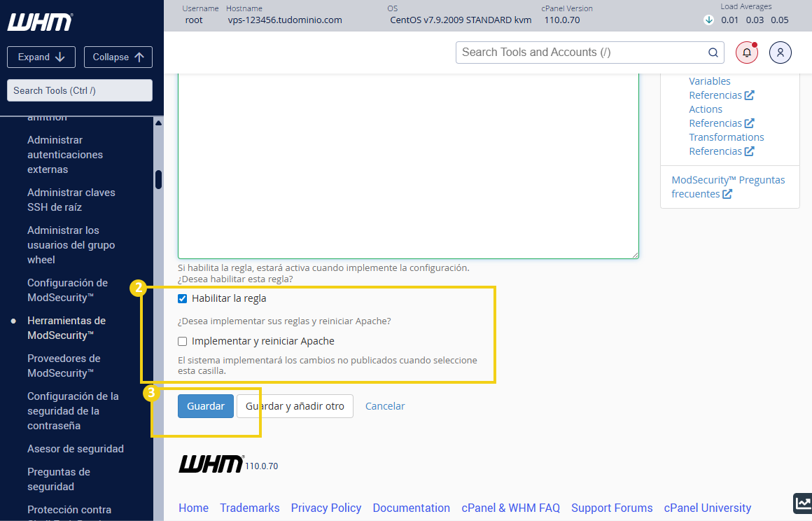Click external link icon after Preguntas frecuentes
This screenshot has width=812, height=521.
727,194
